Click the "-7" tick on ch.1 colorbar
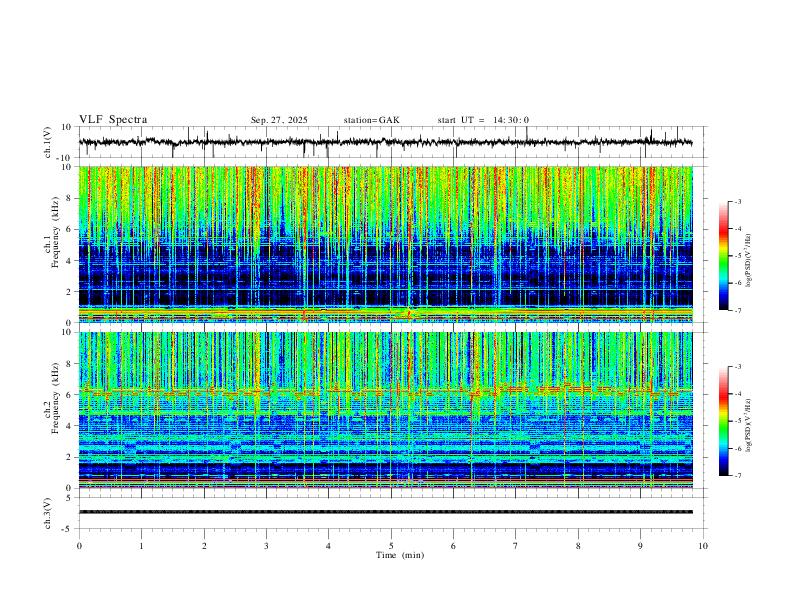This screenshot has height=612, width=792. pos(738,310)
